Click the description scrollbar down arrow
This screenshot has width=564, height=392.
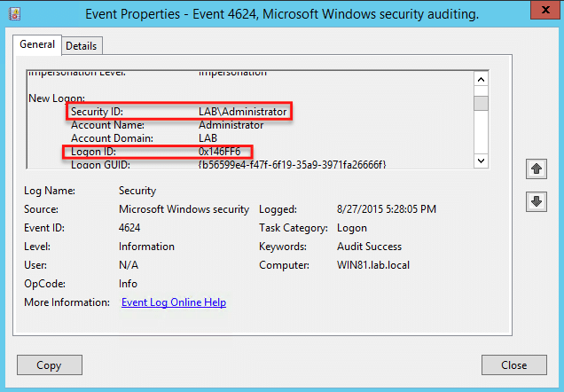(482, 161)
